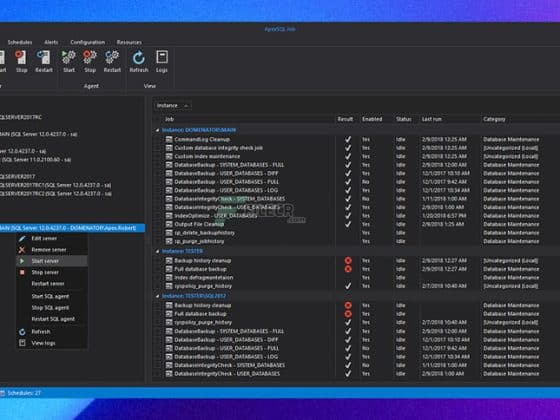Choose View logs in the context menu
560x420 pixels.
pyautogui.click(x=52, y=343)
